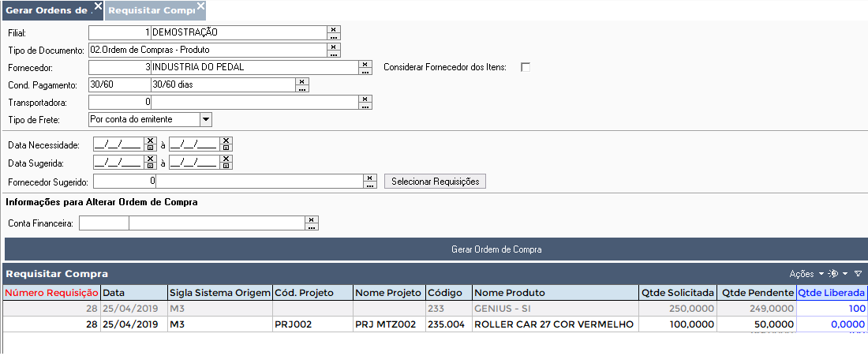
Task: Clear the Data Sugerida end date
Action: [226, 159]
